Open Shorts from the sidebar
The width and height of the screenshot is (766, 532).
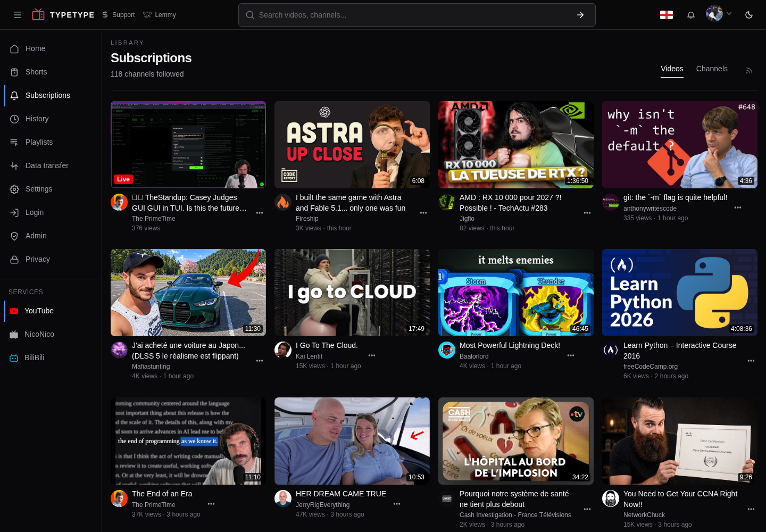click(x=51, y=72)
